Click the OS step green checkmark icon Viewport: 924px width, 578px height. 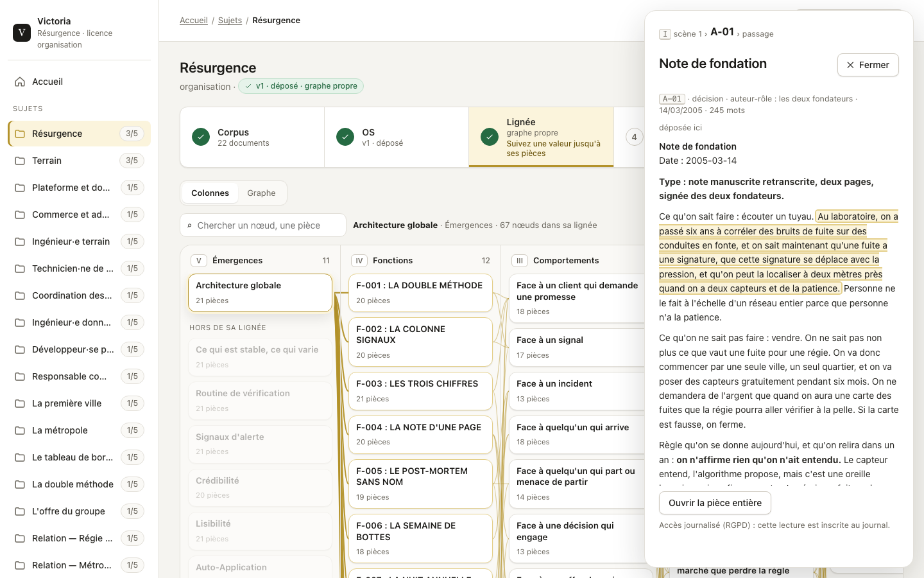345,137
